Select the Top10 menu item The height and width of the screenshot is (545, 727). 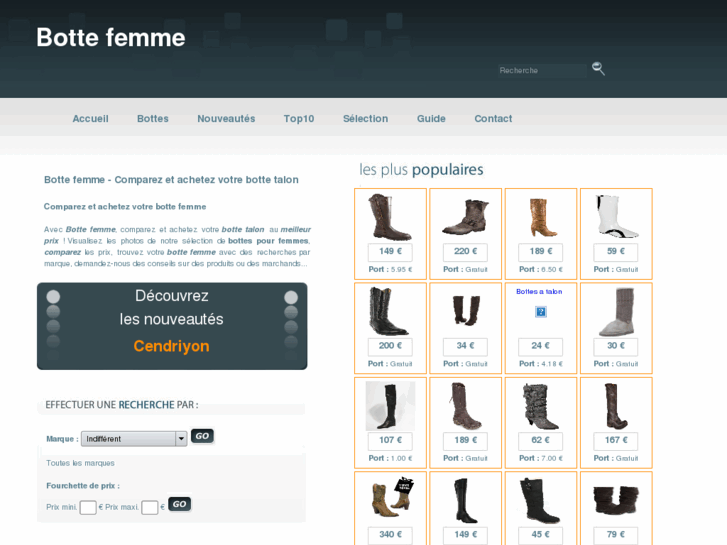click(x=299, y=119)
